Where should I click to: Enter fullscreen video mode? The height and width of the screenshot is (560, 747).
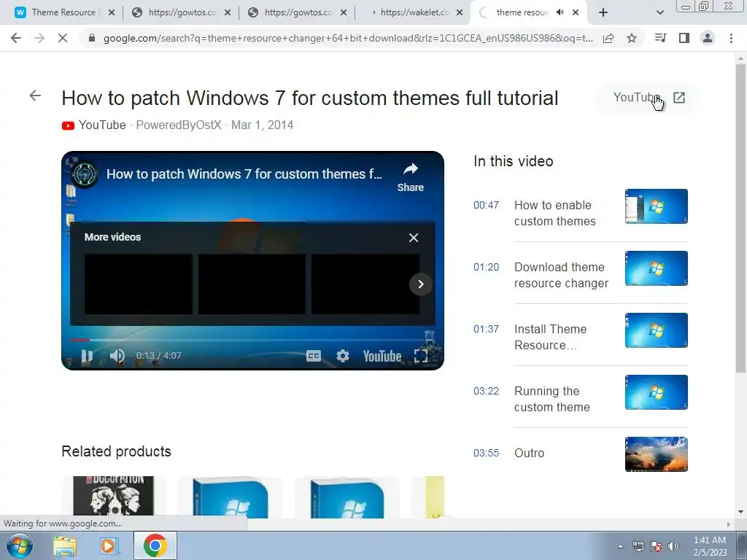421,356
